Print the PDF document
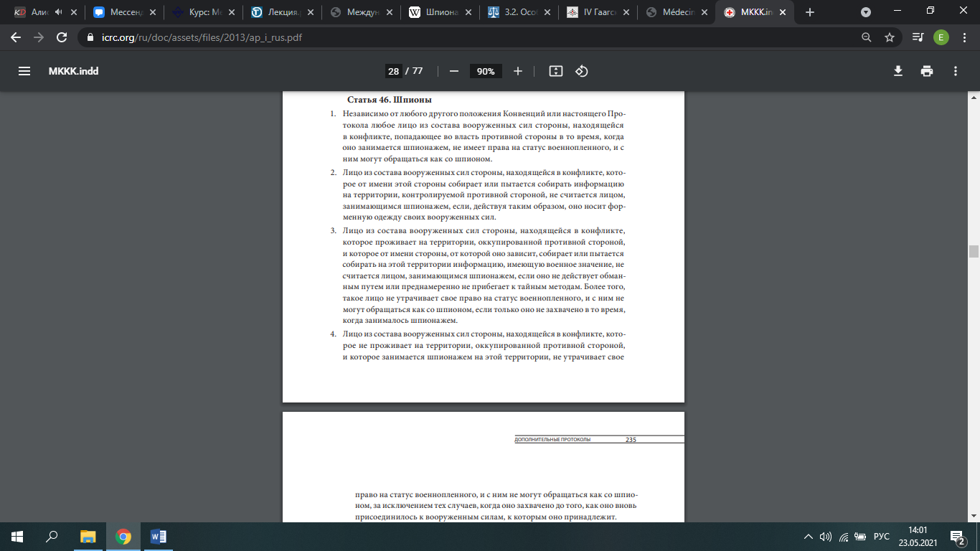 [927, 71]
